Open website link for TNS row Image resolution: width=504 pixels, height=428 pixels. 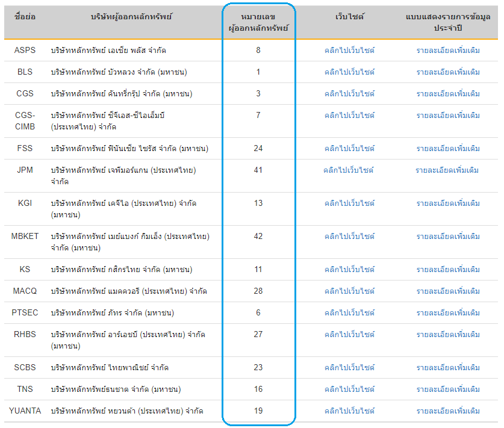tap(349, 389)
